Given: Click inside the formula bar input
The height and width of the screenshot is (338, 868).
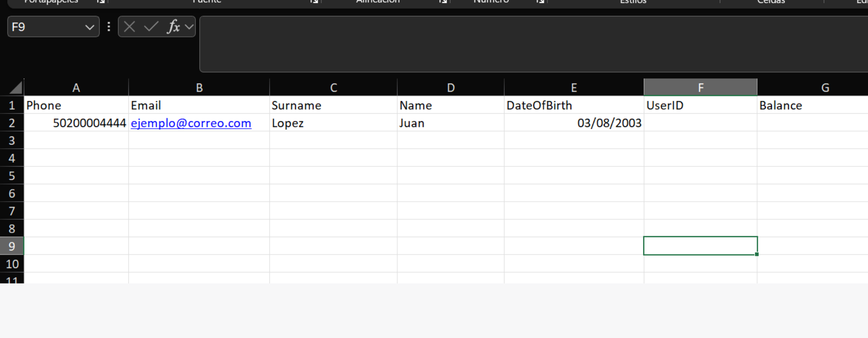Looking at the screenshot, I should tap(534, 44).
